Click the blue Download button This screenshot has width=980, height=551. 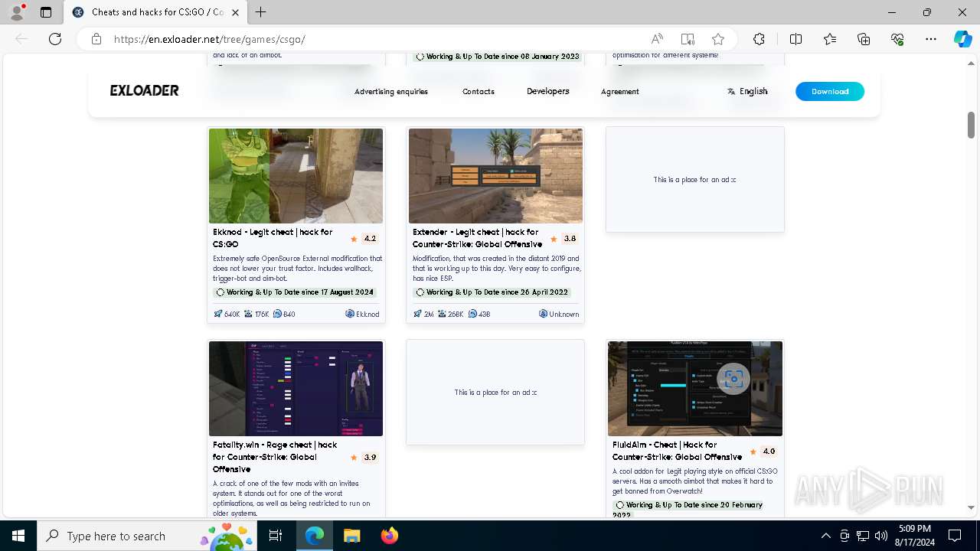click(x=830, y=91)
